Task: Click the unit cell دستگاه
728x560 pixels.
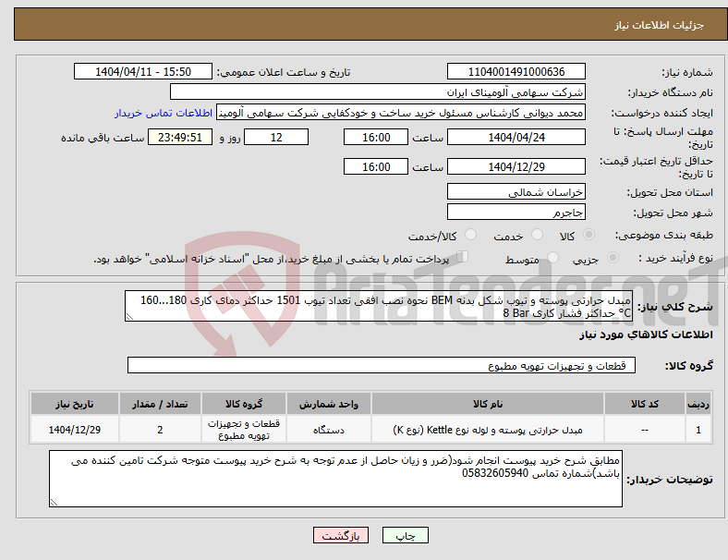Action: point(328,430)
